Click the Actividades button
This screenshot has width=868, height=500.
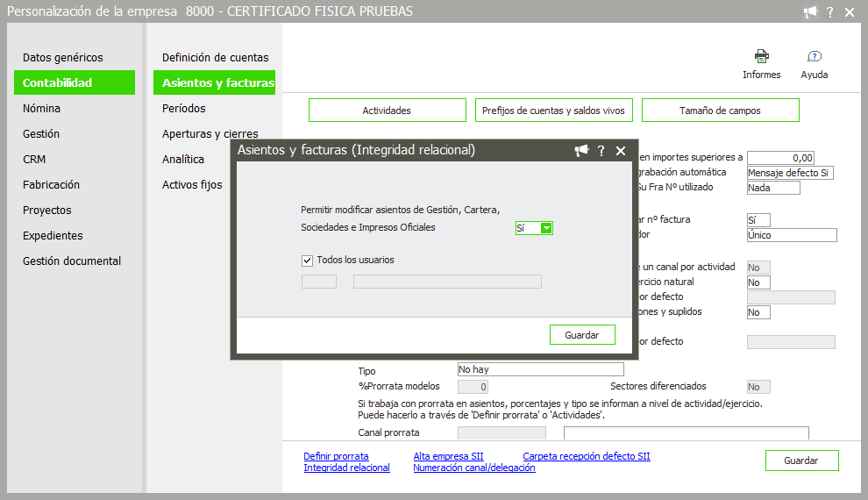[x=387, y=111]
